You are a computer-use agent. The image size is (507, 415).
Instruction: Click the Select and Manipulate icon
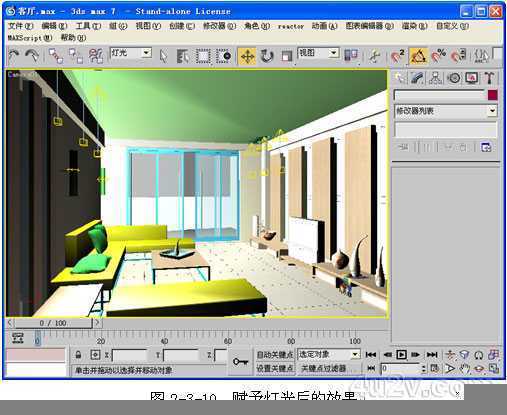pos(374,56)
